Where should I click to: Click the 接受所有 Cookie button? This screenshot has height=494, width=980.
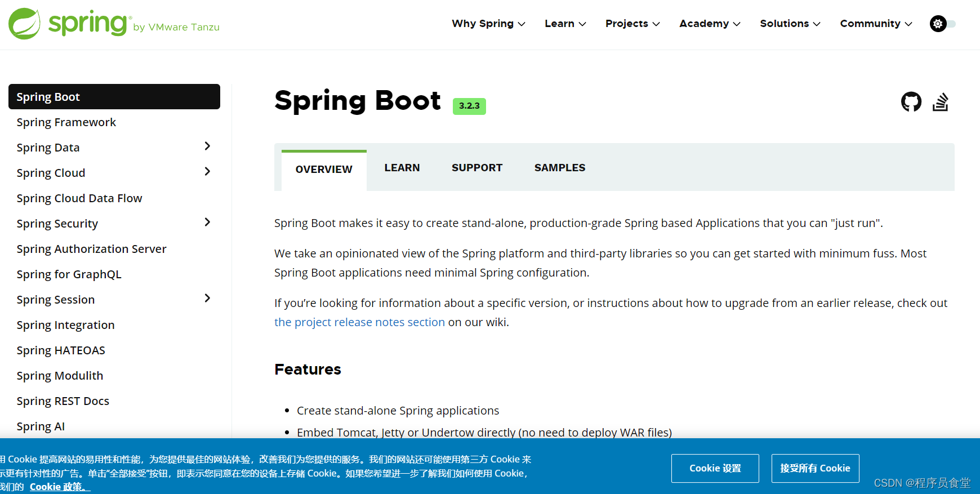pyautogui.click(x=815, y=468)
